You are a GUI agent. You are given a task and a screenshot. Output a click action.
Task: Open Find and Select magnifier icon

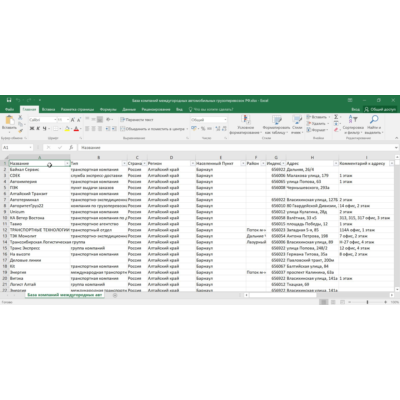[374, 125]
